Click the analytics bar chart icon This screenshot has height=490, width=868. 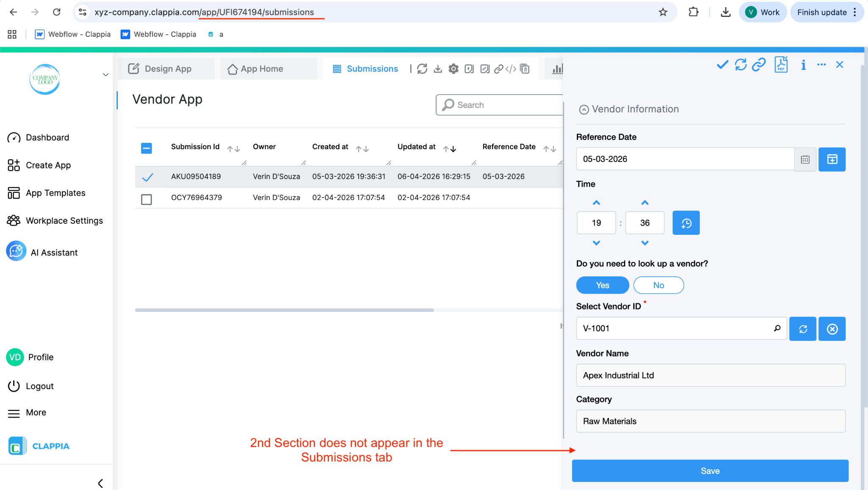click(x=557, y=69)
